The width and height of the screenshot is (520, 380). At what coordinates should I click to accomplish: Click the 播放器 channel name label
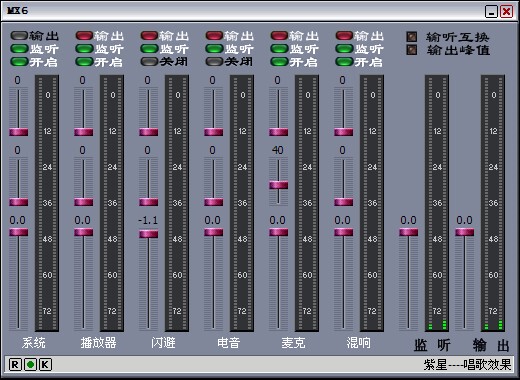point(98,343)
